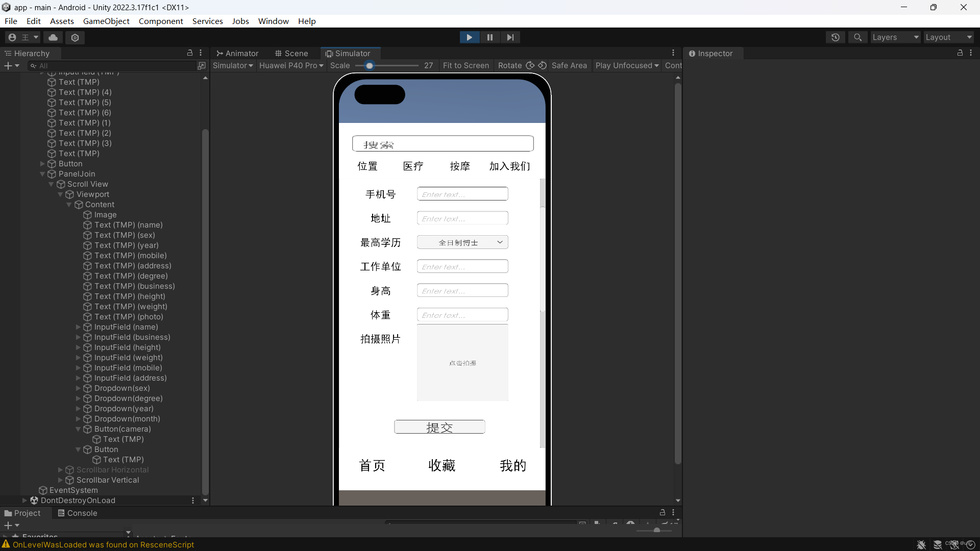Click the search icon in the top toolbar
Viewport: 980px width, 551px height.
pyautogui.click(x=857, y=37)
